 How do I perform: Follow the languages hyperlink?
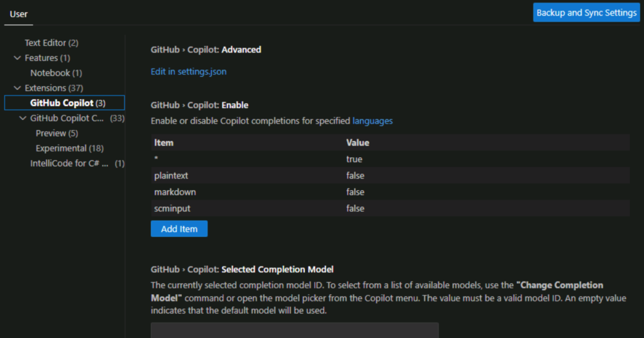(372, 121)
